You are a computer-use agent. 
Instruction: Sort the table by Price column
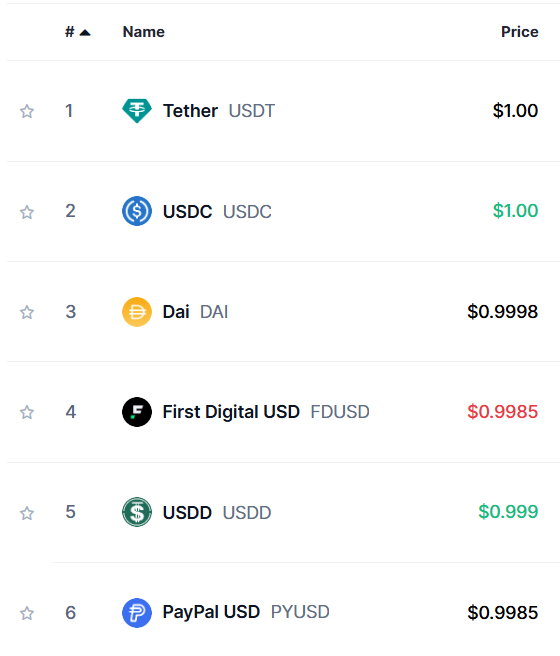(519, 32)
